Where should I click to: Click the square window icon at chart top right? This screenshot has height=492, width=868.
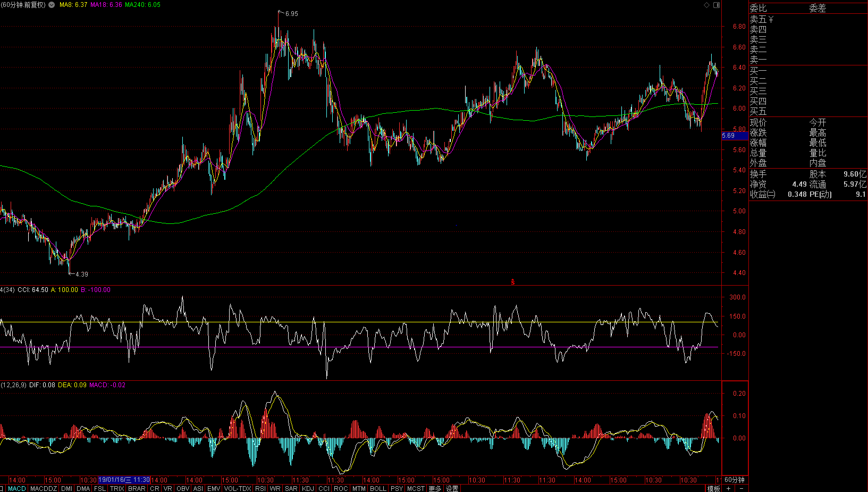click(716, 5)
